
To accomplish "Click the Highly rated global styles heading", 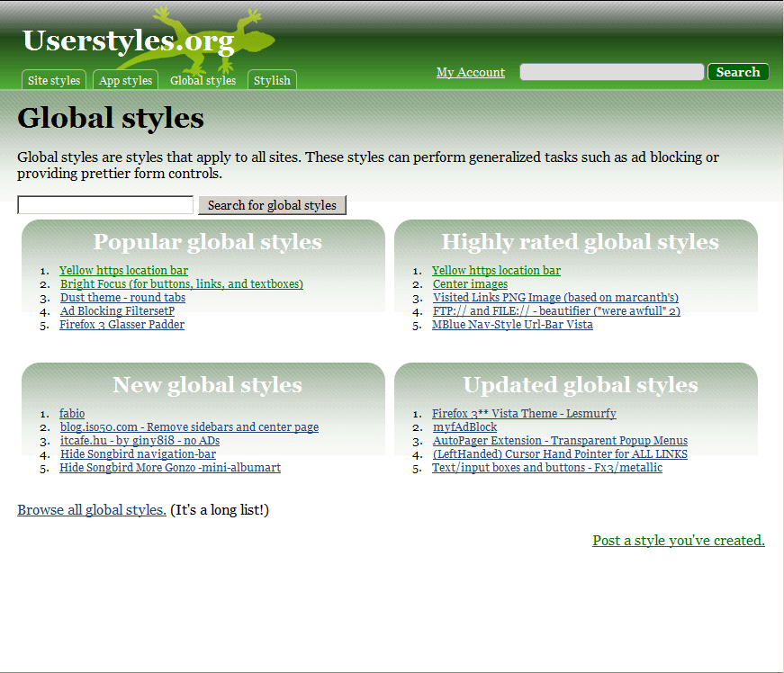I will [580, 242].
